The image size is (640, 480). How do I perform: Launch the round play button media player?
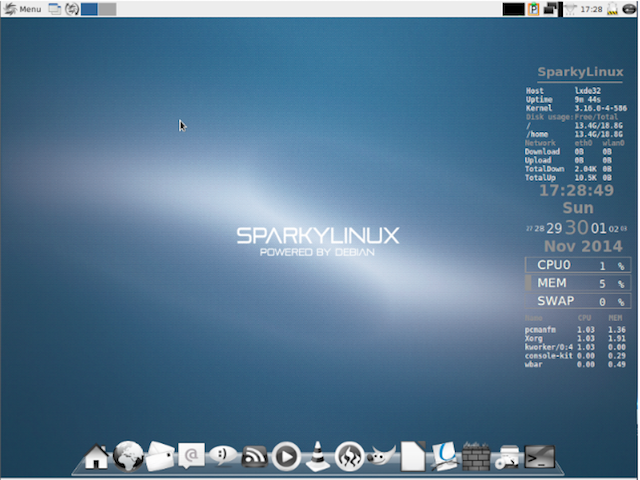pyautogui.click(x=286, y=456)
